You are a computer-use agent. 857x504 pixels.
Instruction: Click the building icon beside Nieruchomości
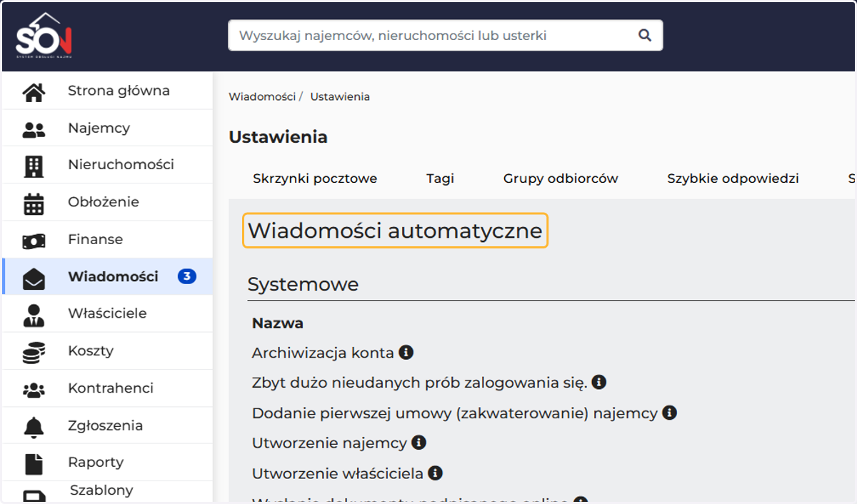coord(34,166)
